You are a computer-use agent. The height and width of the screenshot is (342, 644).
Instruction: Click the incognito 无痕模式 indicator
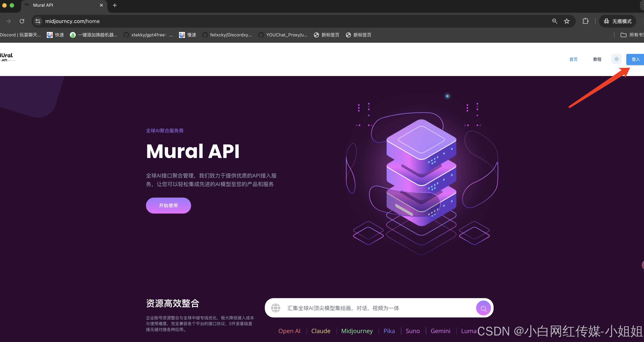[x=617, y=21]
